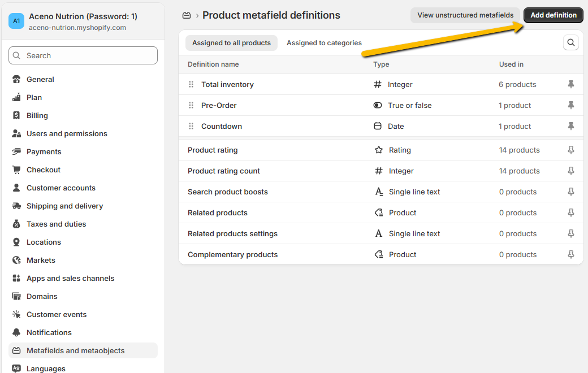Click the metafields breadcrumb icon beside page title
The image size is (588, 373).
coord(187,15)
